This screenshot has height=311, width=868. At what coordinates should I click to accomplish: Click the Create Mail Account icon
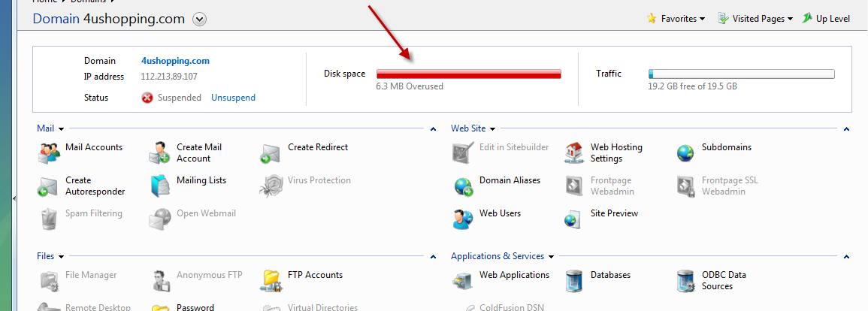click(x=160, y=153)
